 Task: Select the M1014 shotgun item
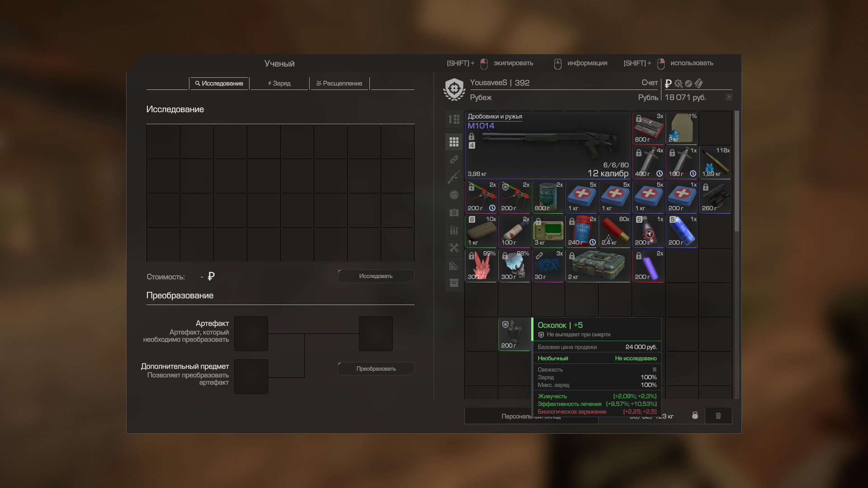pyautogui.click(x=548, y=145)
